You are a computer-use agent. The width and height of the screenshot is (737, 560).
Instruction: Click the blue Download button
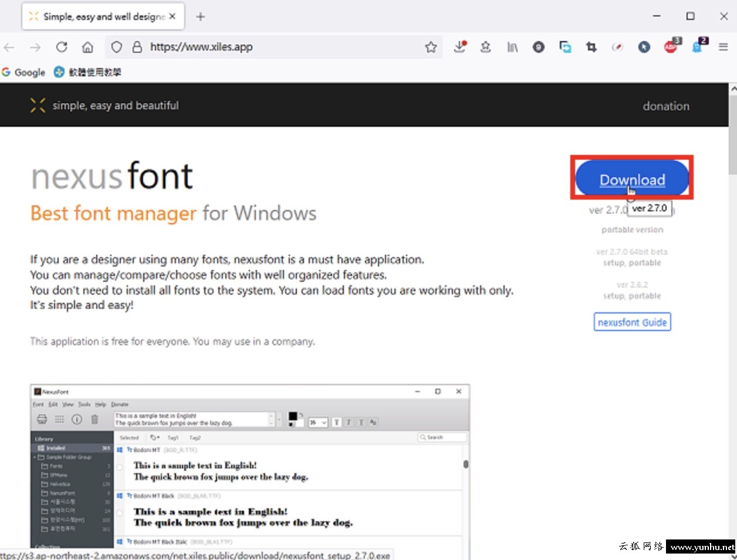632,177
